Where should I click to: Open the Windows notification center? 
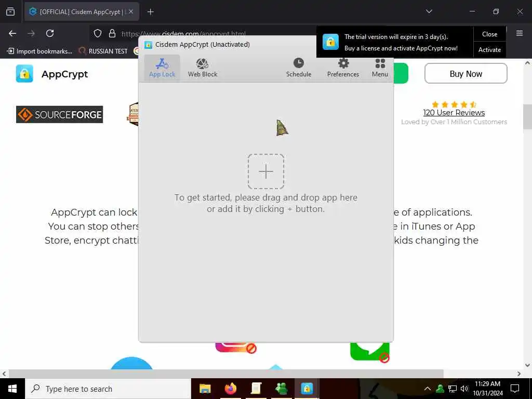[515, 389]
